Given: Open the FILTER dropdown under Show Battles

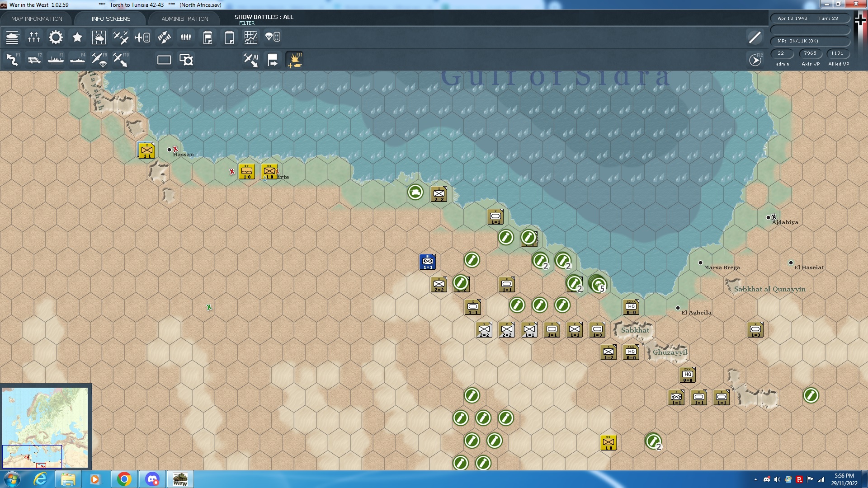Looking at the screenshot, I should 248,23.
